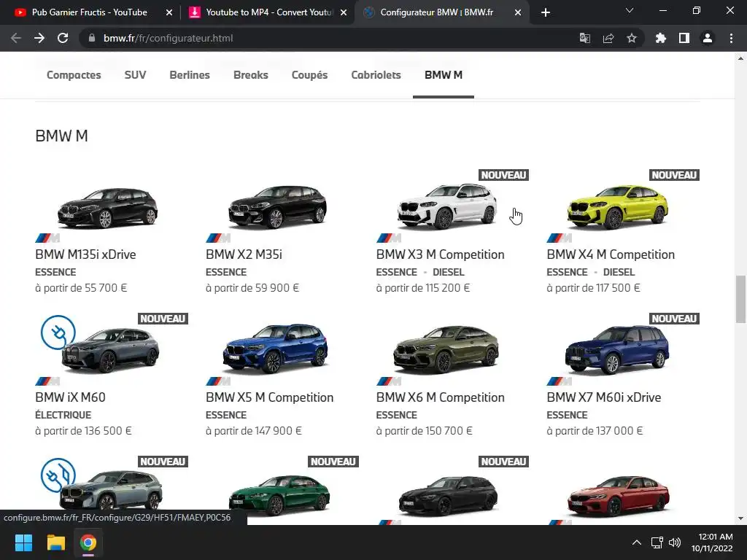The height and width of the screenshot is (560, 747).
Task: Click the Chrome icon in the taskbar
Action: pos(88,542)
